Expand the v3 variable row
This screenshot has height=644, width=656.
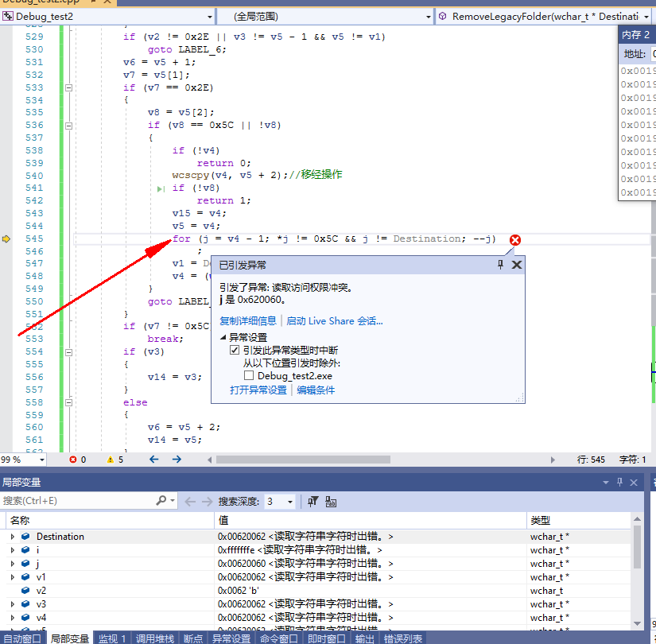13,603
